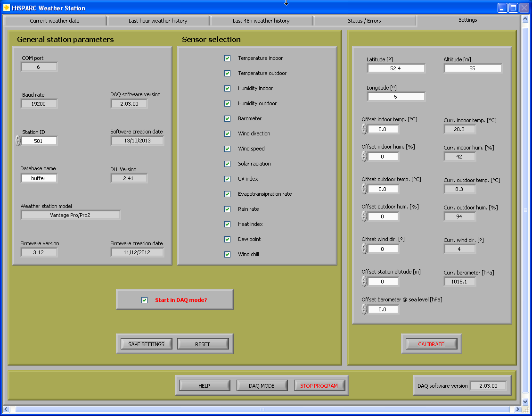Click the Latitude input field
Screen dimensions: 532x416
pyautogui.click(x=396, y=68)
